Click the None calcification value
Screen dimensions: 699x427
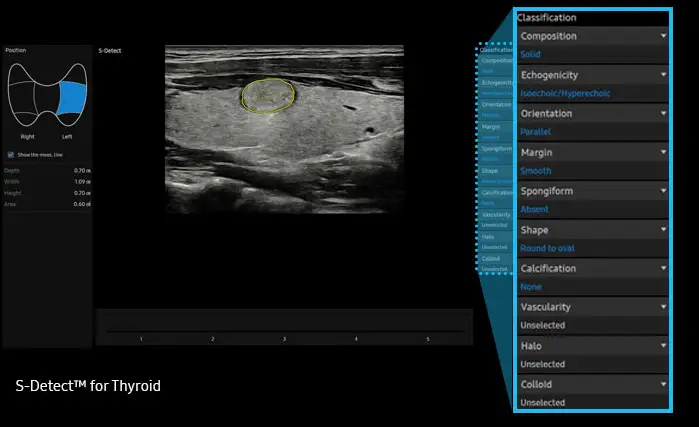click(531, 287)
